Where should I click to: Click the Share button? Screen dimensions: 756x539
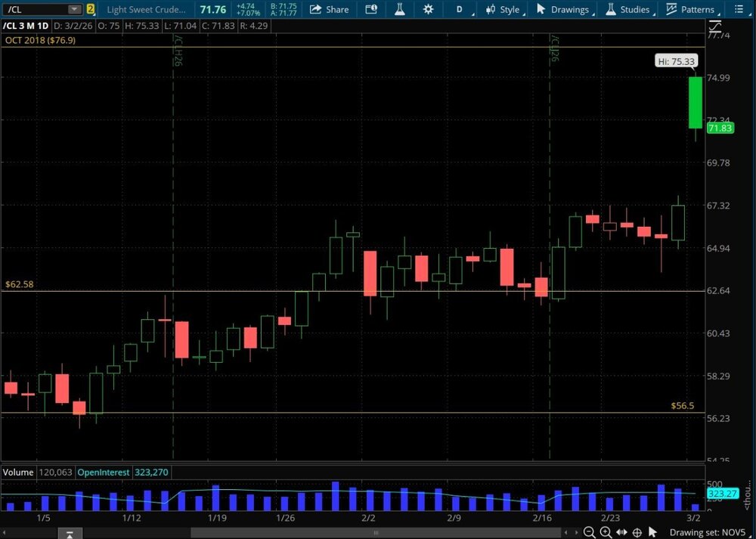click(330, 9)
